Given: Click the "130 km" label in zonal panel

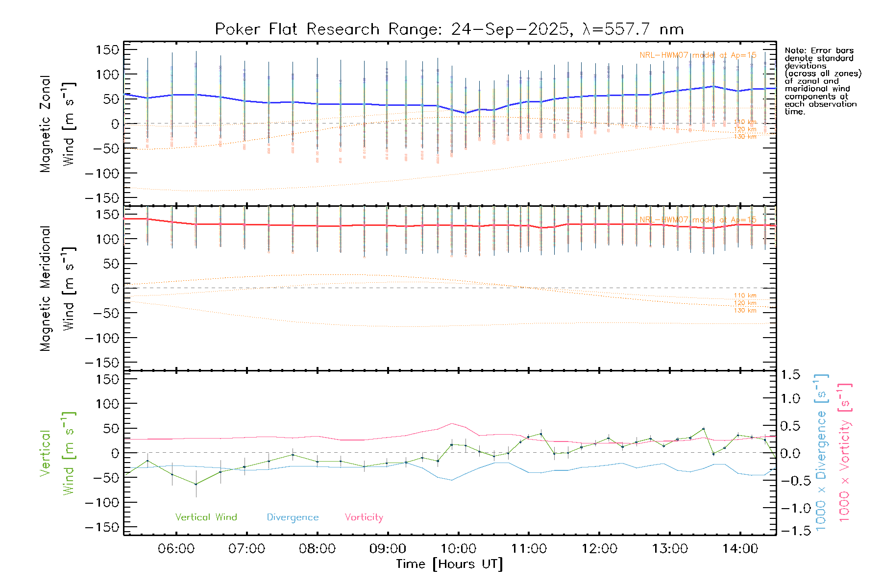Looking at the screenshot, I should (745, 137).
